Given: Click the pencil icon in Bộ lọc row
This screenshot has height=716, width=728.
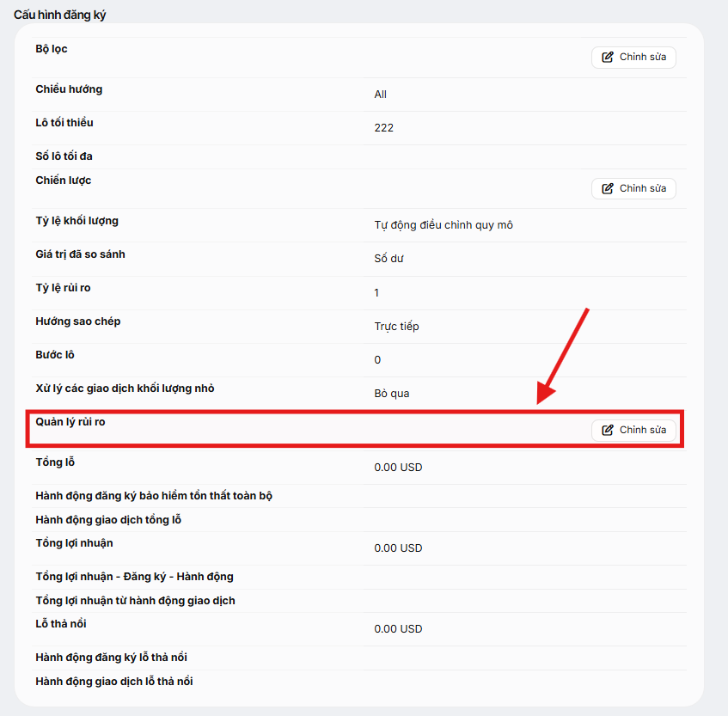Looking at the screenshot, I should [x=608, y=57].
